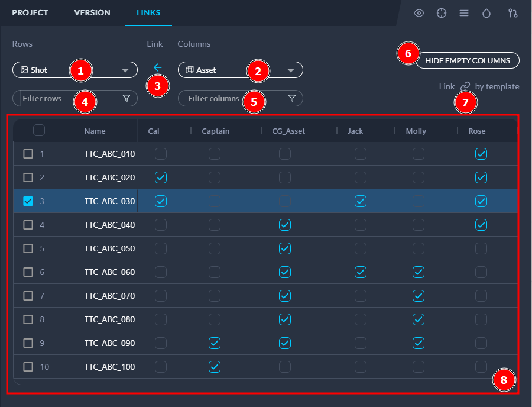This screenshot has width=532, height=407.
Task: Click Hide Empty Columns button
Action: click(x=467, y=60)
